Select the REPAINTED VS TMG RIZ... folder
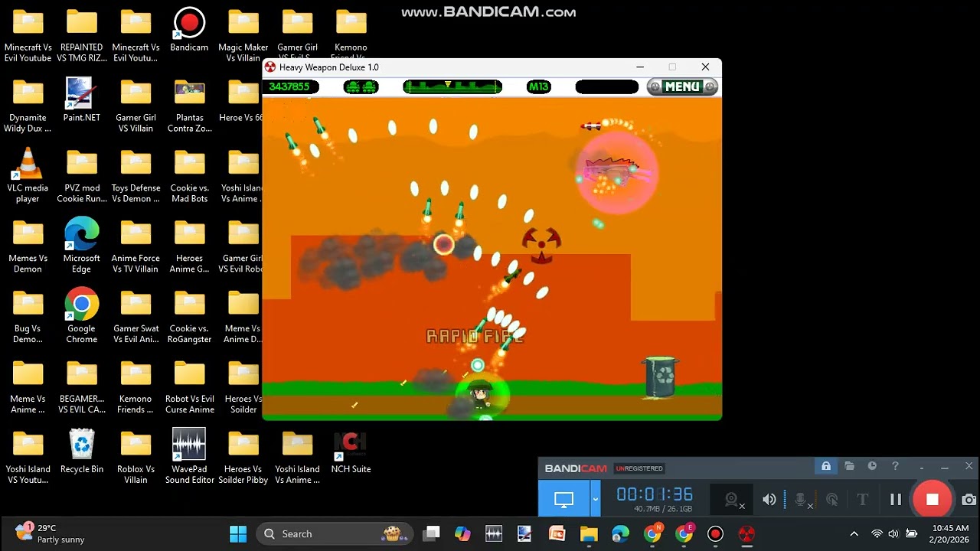The height and width of the screenshot is (551, 980). pos(81,35)
